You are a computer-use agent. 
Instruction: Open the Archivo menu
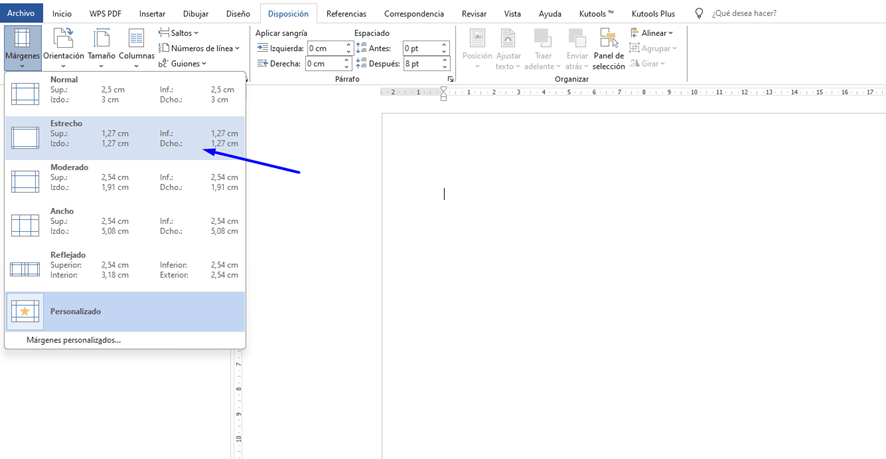click(21, 13)
